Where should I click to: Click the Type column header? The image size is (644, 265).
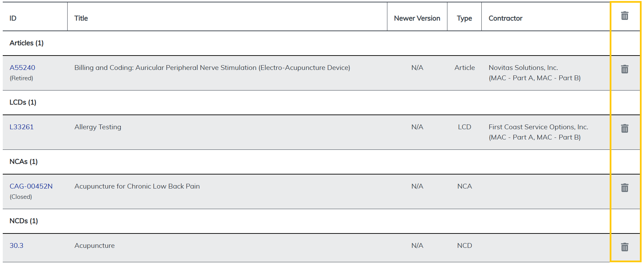(x=464, y=18)
